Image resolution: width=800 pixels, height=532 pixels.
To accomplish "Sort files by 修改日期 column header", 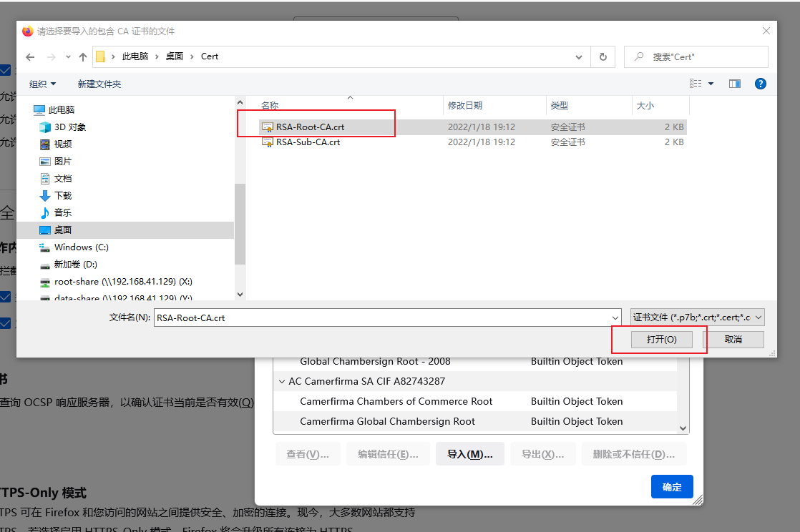I will tap(465, 106).
